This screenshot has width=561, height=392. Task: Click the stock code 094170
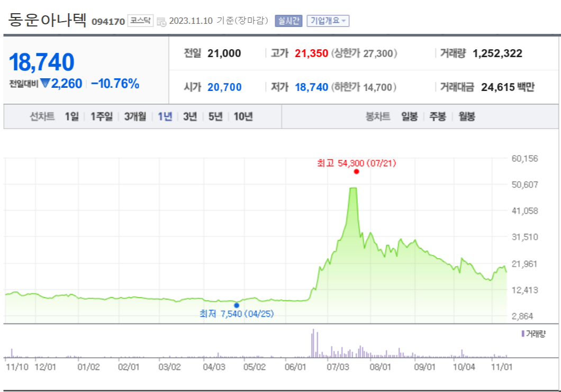[108, 22]
